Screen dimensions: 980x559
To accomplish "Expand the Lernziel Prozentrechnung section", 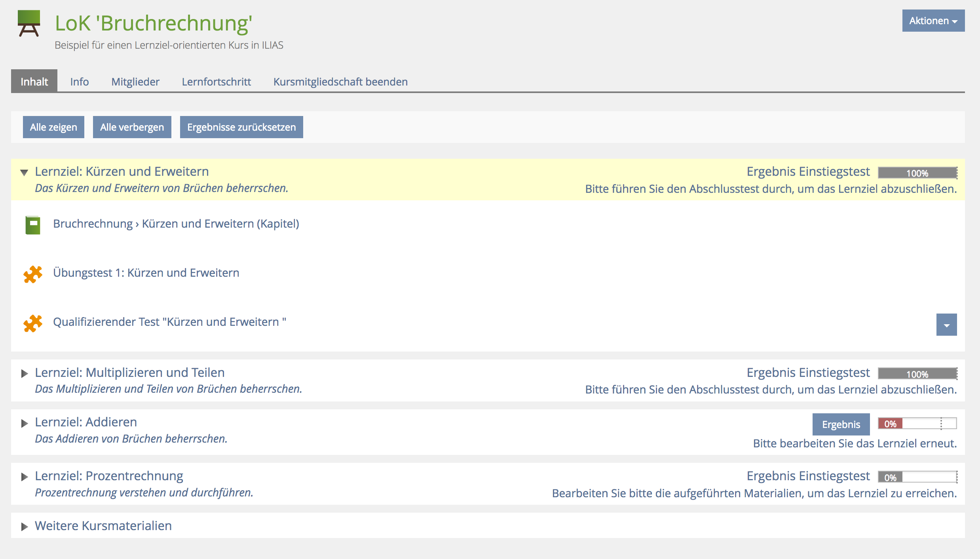I will click(24, 477).
